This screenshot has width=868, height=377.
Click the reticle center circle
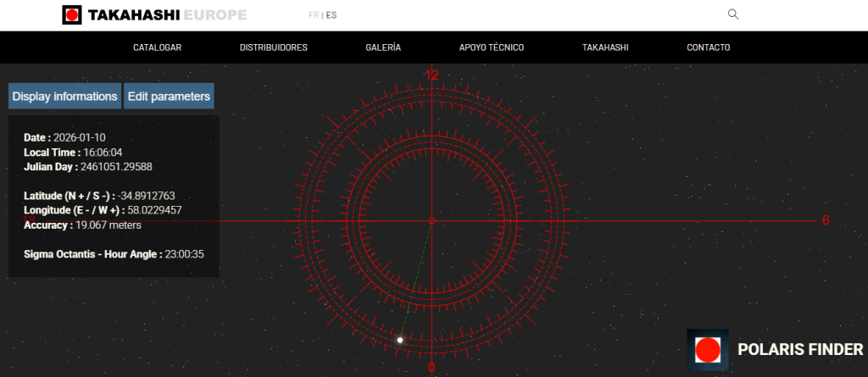[x=431, y=221]
